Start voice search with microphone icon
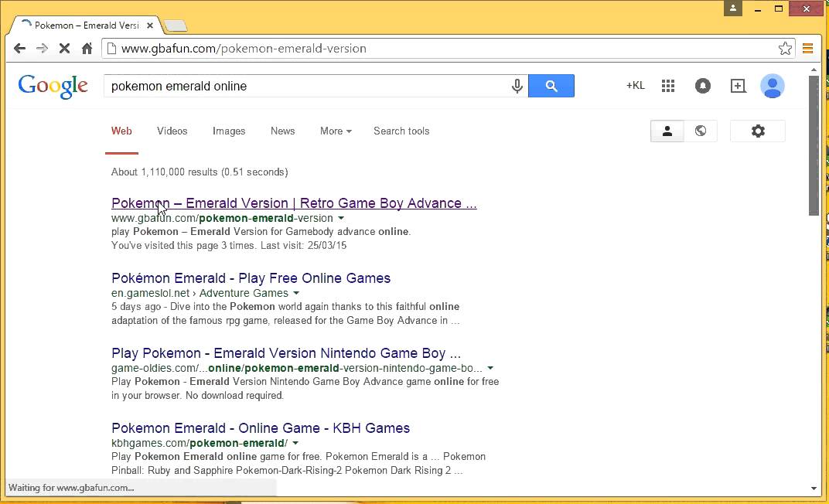Viewport: 829px width, 504px height. (x=517, y=86)
